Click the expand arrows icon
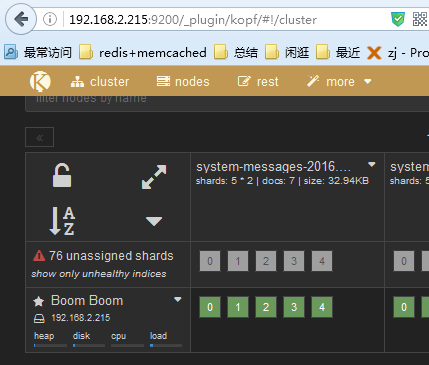Viewport: 429px width, 365px height. 154,177
